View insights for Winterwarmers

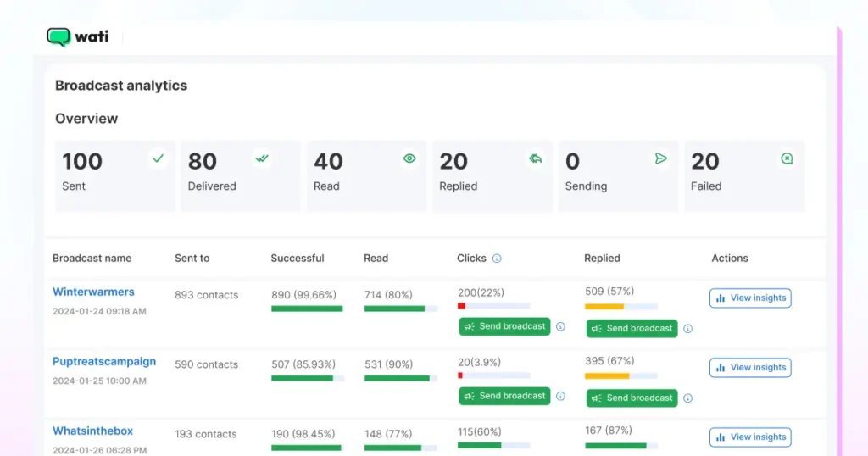[750, 298]
